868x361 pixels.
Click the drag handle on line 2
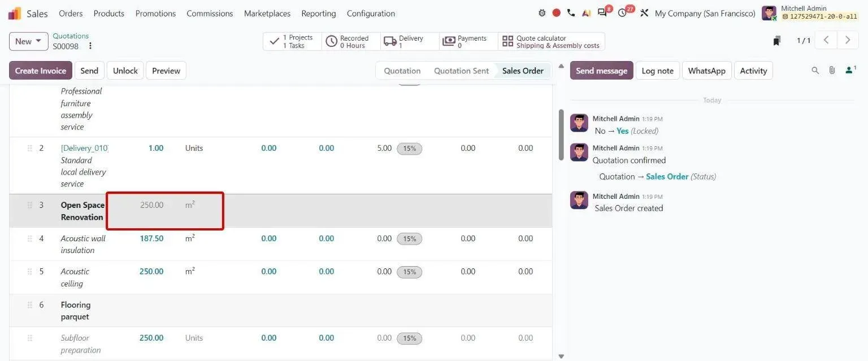pos(30,148)
